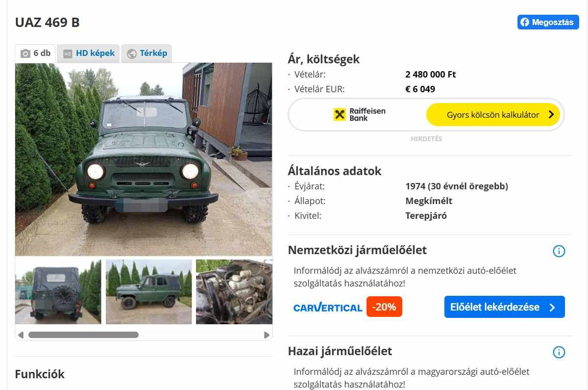Click the camera icon on 6 db tab

coord(25,53)
